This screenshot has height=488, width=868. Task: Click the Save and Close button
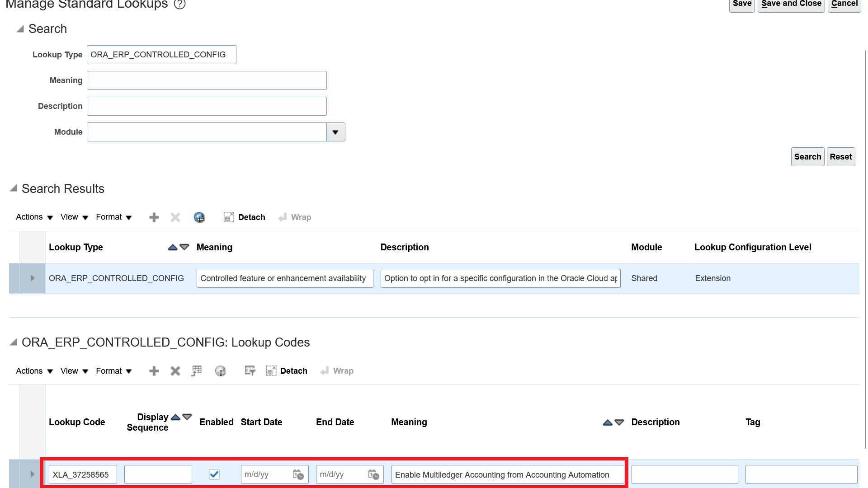coord(791,5)
